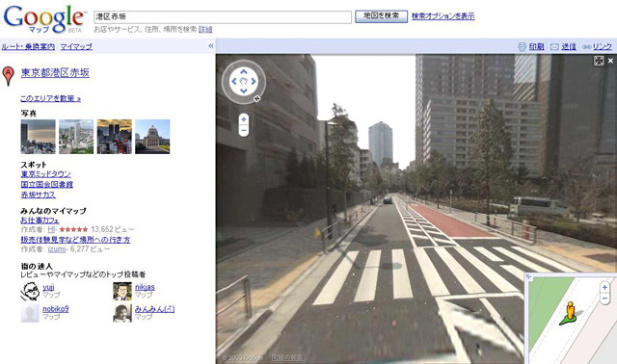Open the nikjas profile link
This screenshot has height=364, width=617.
click(145, 287)
